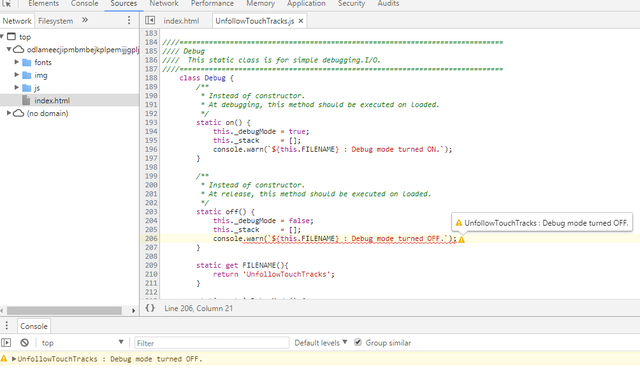
Task: Click the top frame icon in tree
Action: (x=11, y=37)
